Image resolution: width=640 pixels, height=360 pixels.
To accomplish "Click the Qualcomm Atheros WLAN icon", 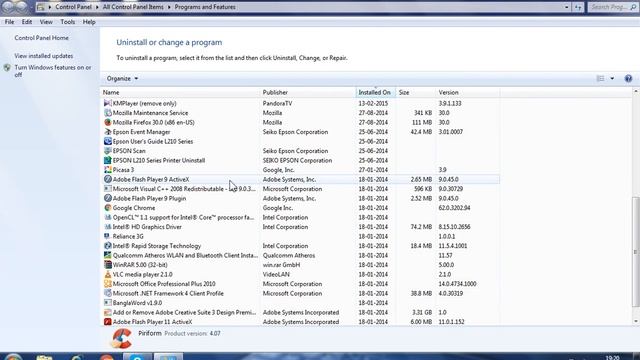I will 107,256.
